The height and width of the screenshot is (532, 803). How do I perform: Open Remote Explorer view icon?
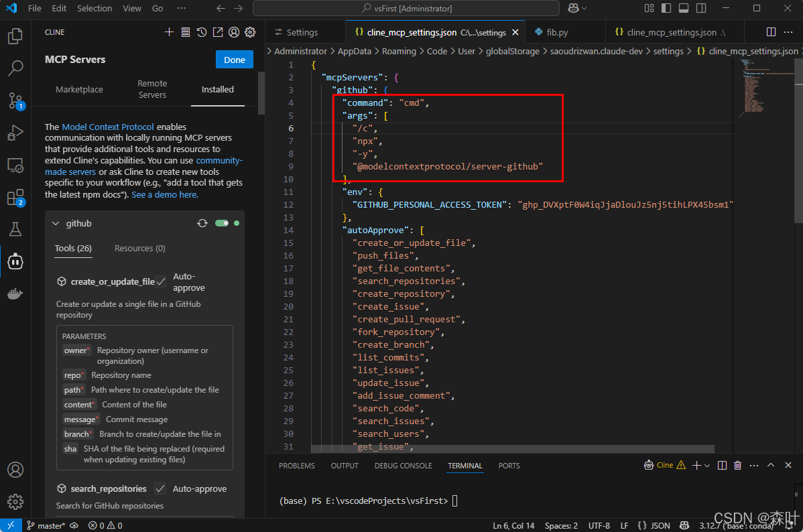[x=15, y=165]
